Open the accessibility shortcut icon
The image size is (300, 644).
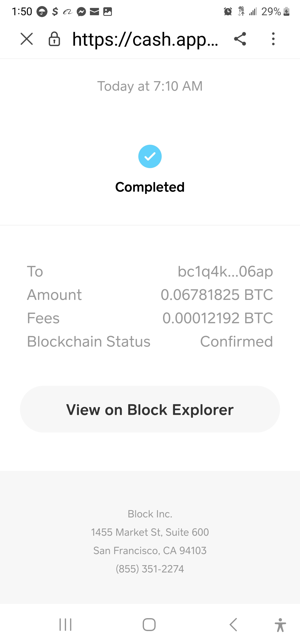tap(280, 624)
